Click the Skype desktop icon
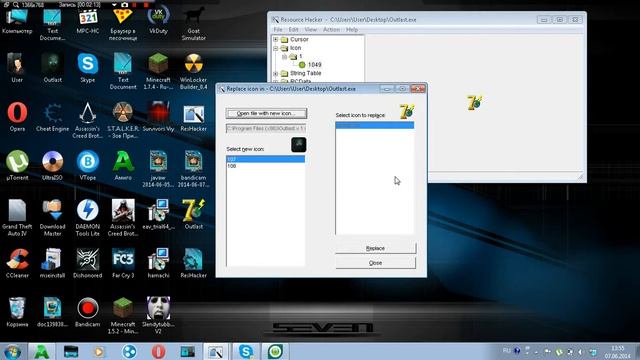This screenshot has height=360, width=640. [88, 68]
